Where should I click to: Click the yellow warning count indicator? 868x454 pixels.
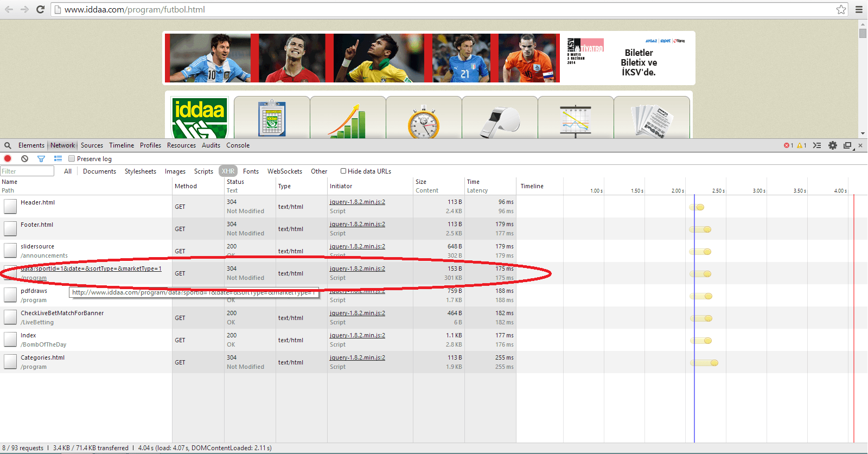(801, 145)
